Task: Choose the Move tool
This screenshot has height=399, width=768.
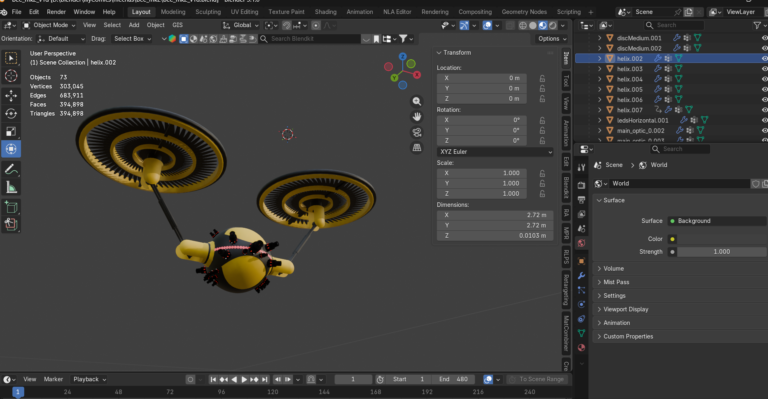Action: (11, 96)
